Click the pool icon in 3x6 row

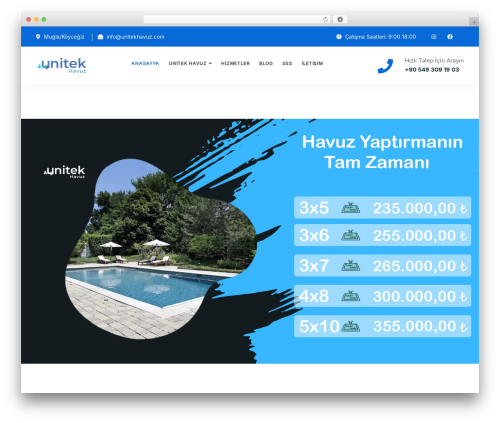pyautogui.click(x=351, y=235)
